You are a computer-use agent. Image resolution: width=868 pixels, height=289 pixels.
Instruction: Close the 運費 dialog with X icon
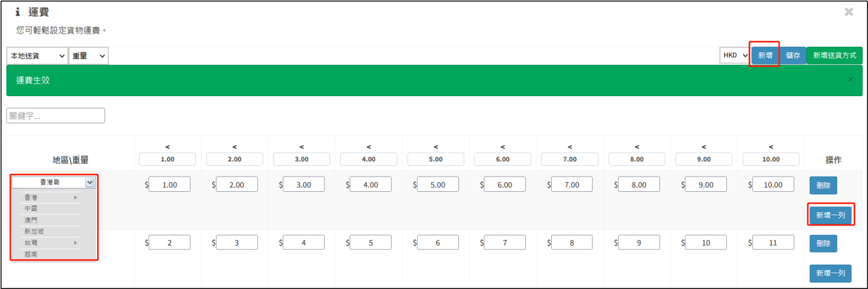tap(849, 12)
